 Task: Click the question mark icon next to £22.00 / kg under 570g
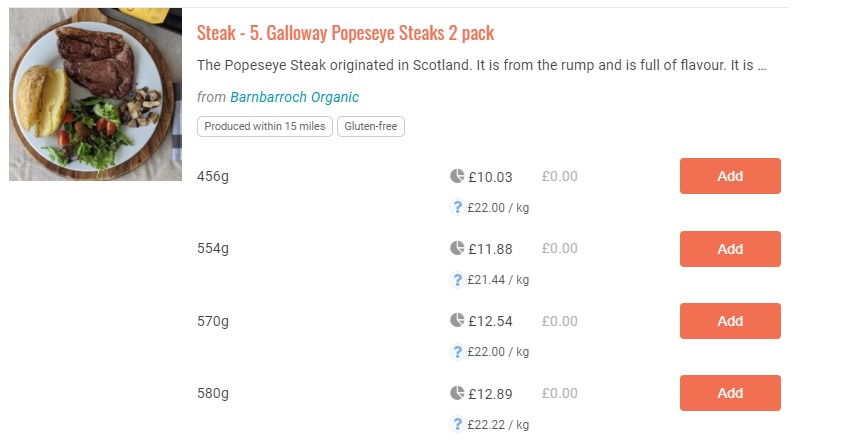(457, 352)
